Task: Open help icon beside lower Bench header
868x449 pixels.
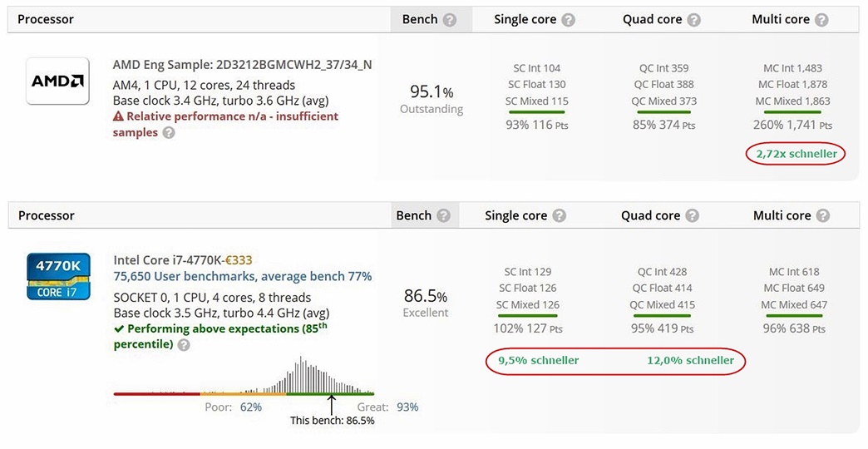Action: click(x=443, y=216)
